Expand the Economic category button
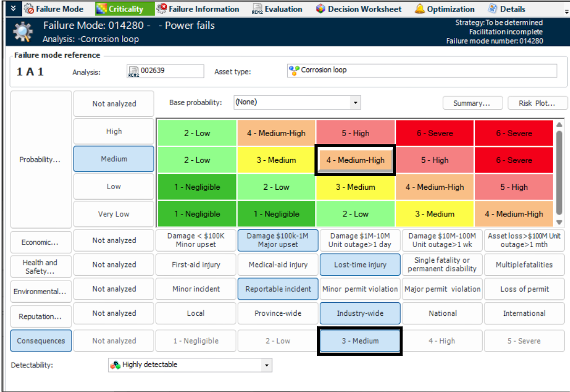 (40, 242)
